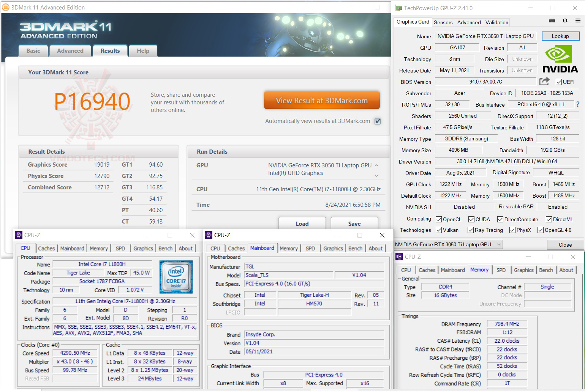
Task: Switch to the Sensors tab in GPU-Z
Action: pyautogui.click(x=443, y=22)
